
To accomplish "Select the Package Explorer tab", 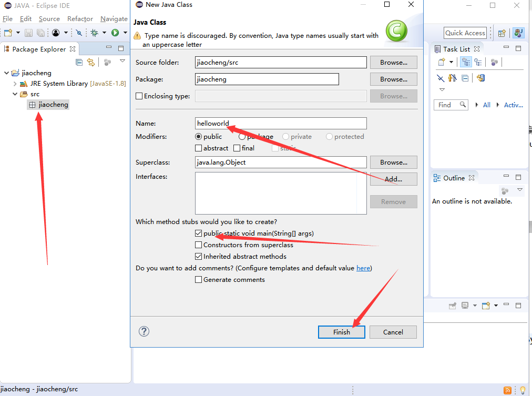I will (39, 49).
